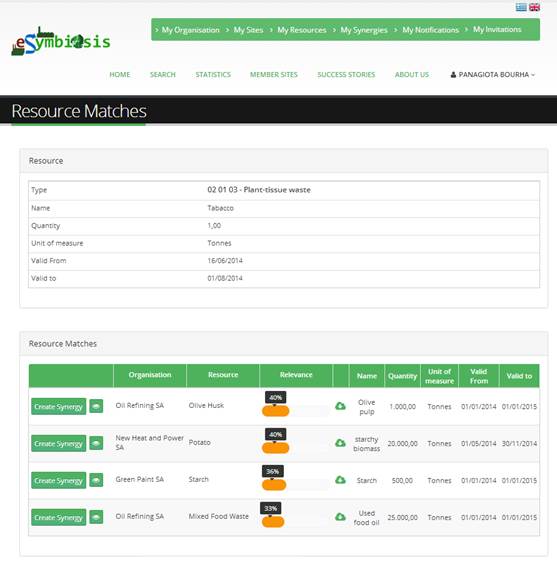Click the green cloud icon beside starchy biomass

tap(340, 443)
